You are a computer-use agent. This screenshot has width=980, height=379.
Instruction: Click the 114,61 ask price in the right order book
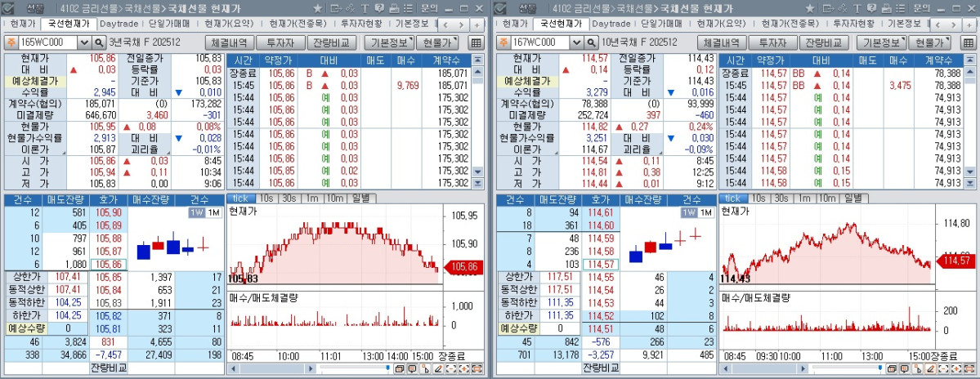[x=601, y=212]
